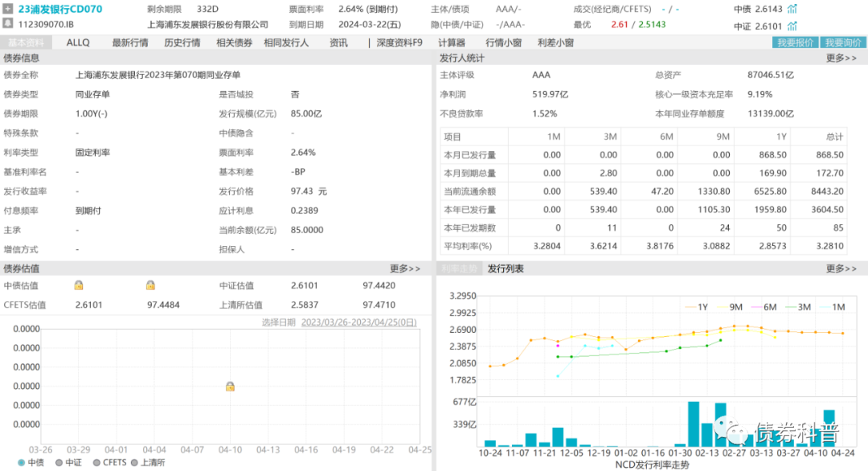Click the second lock icon in 中债估值 row
This screenshot has width=868, height=471.
pyautogui.click(x=150, y=285)
